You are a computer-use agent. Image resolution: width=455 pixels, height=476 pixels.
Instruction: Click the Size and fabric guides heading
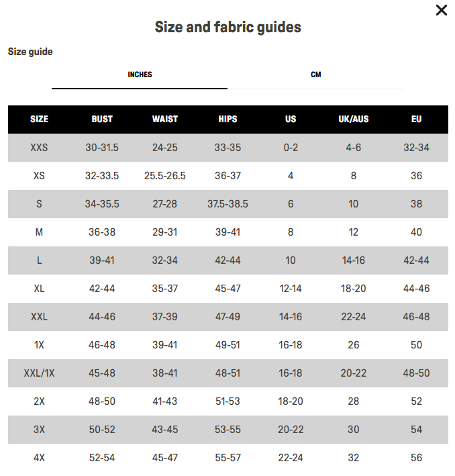pos(227,28)
